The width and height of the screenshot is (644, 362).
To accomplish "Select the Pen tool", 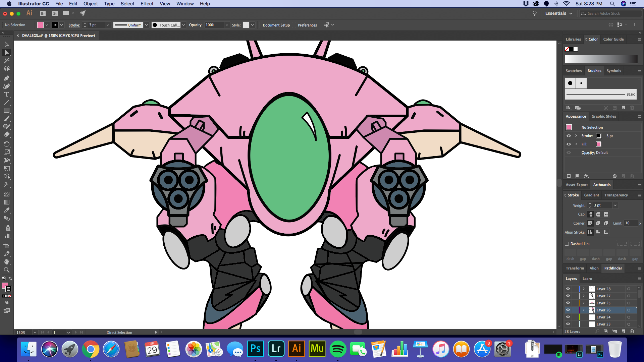I will [x=6, y=78].
